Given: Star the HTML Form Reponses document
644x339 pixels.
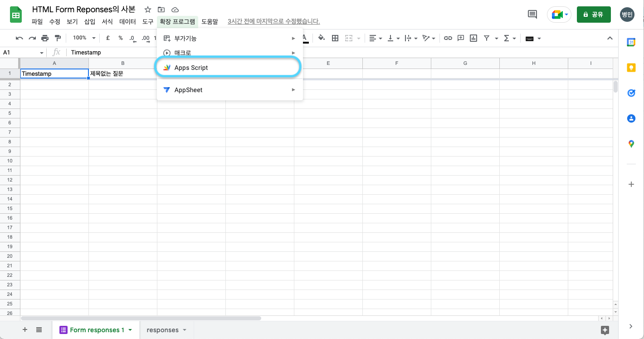Looking at the screenshot, I should click(148, 10).
